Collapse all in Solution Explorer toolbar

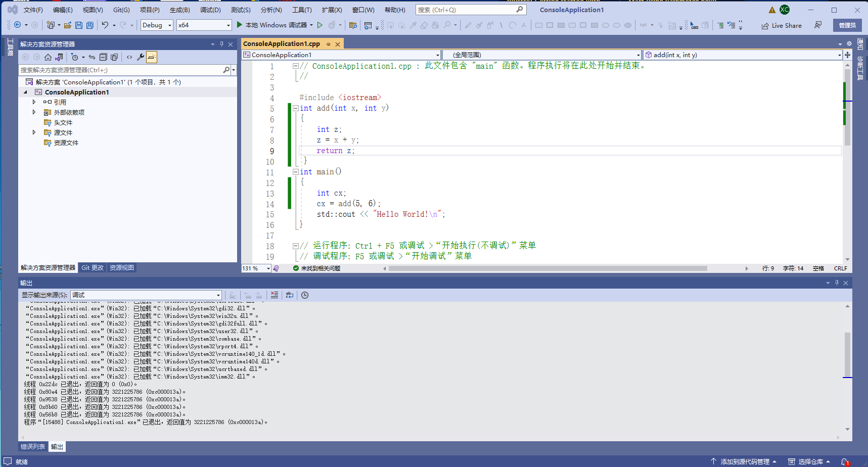[x=103, y=57]
